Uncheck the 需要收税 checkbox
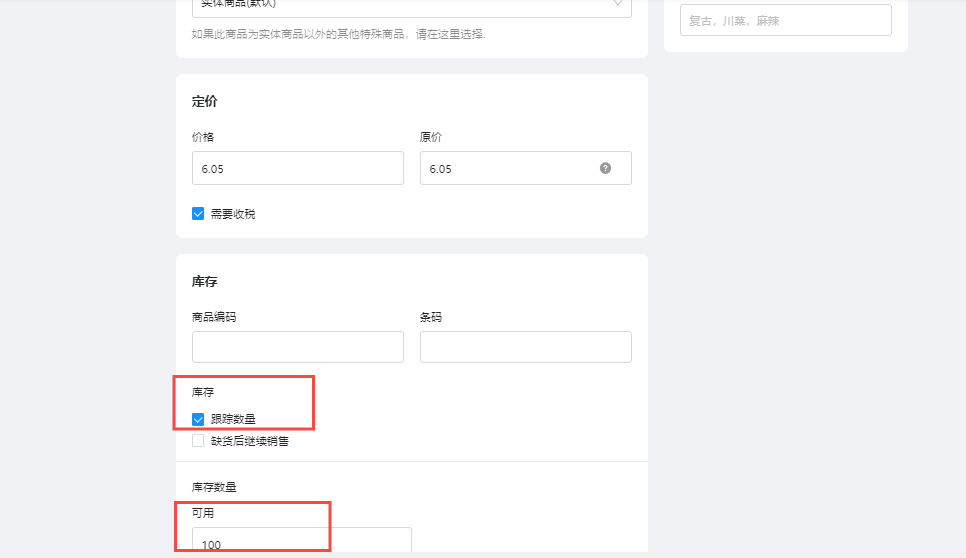966x558 pixels. pyautogui.click(x=198, y=214)
